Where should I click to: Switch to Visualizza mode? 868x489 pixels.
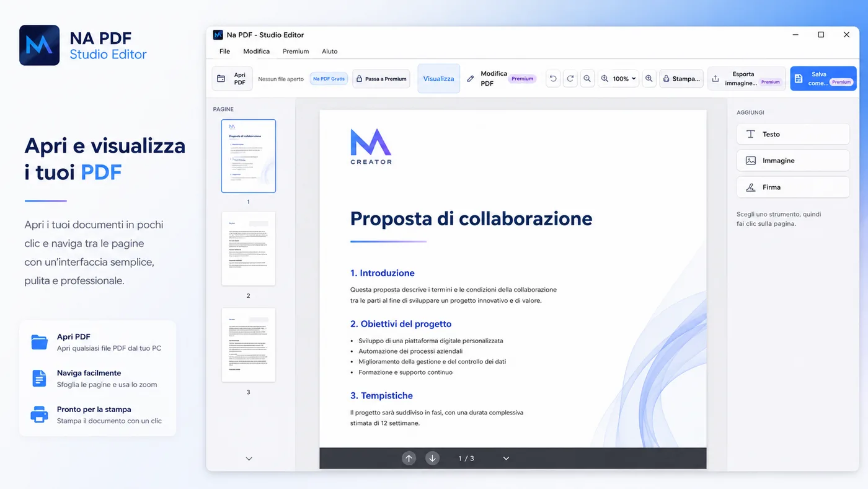438,79
